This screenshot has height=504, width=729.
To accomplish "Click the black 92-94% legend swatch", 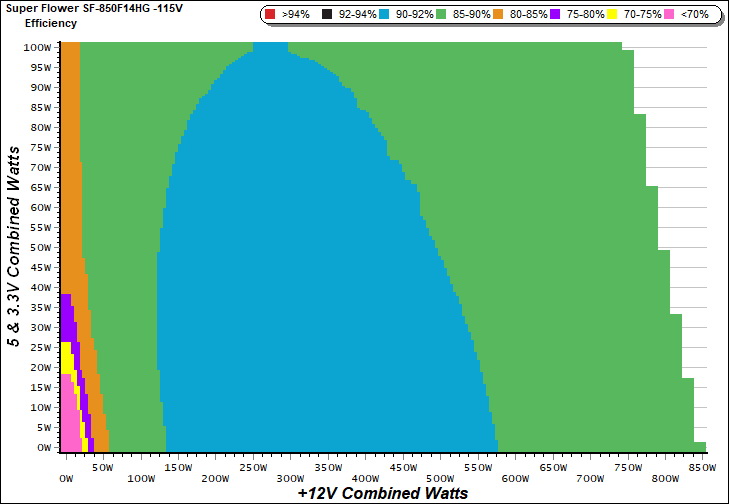I will pos(327,15).
